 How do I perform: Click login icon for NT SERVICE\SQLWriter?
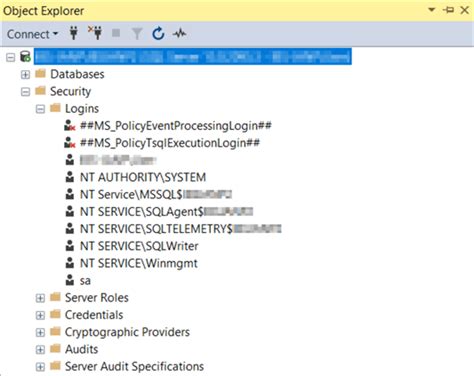(x=70, y=246)
